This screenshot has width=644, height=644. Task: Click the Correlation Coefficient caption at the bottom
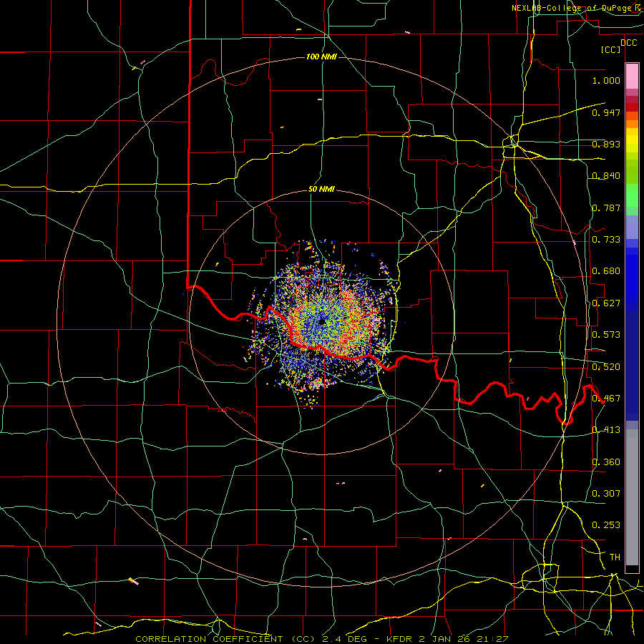(321, 639)
